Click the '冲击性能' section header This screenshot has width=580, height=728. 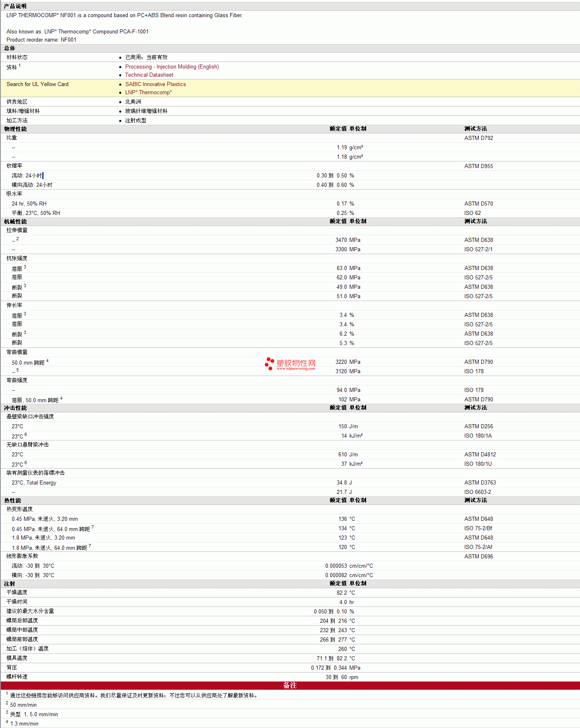coord(16,408)
